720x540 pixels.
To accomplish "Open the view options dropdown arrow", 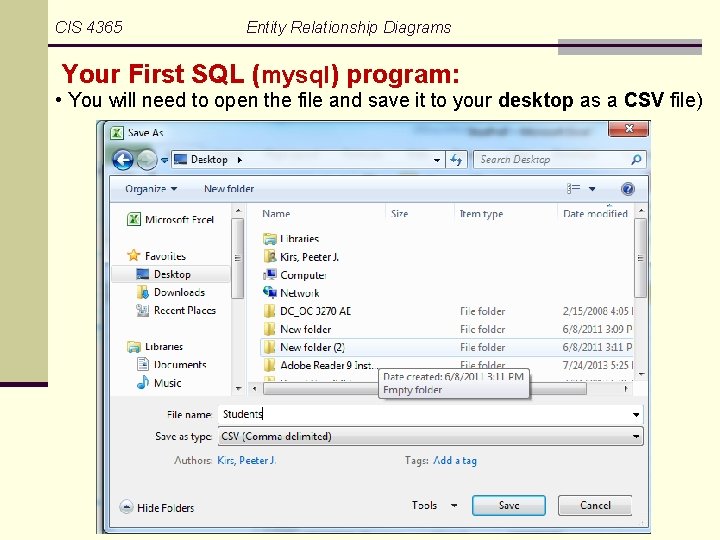I will click(592, 189).
